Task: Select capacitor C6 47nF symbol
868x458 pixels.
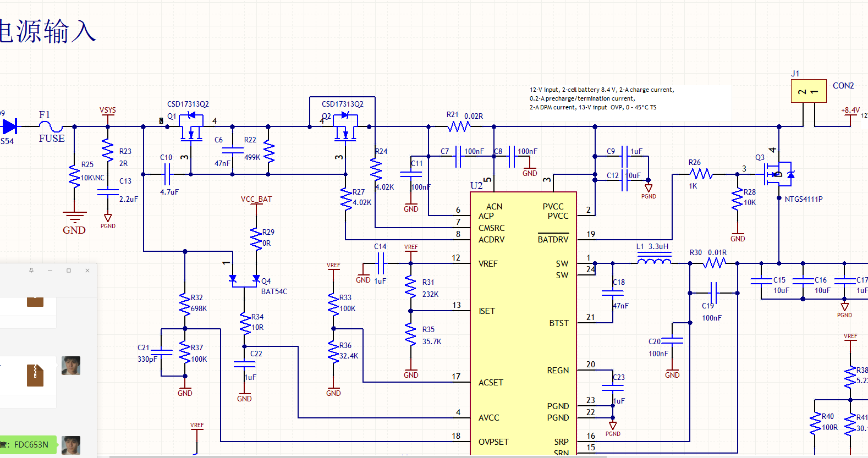Action: click(233, 150)
